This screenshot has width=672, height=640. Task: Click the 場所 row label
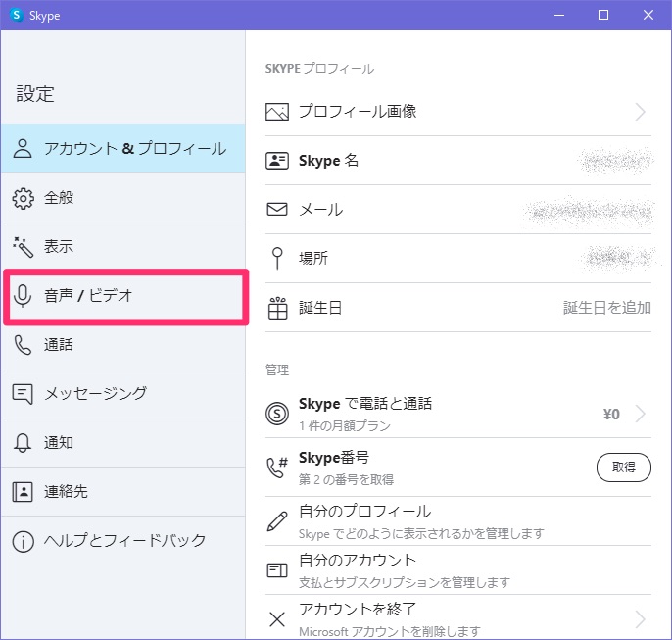pos(313,258)
